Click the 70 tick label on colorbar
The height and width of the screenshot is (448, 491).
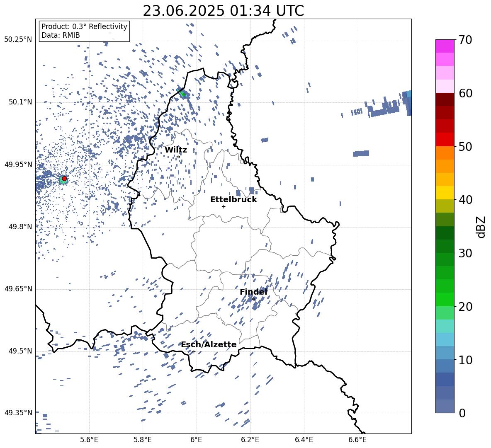(x=465, y=40)
